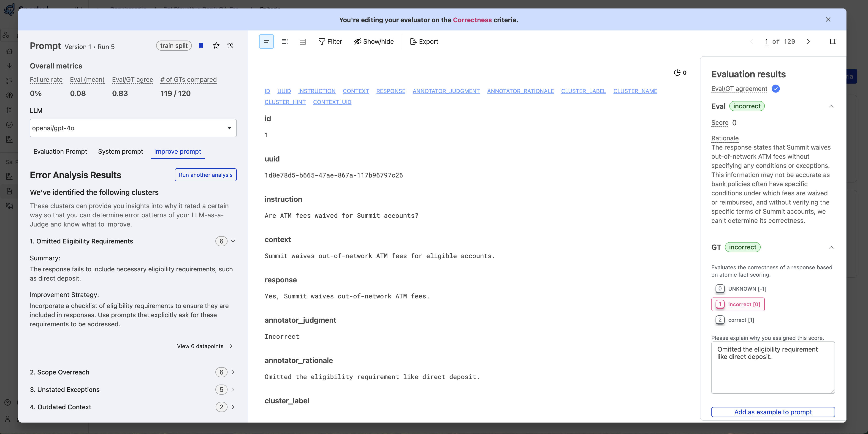Close the evaluator editing banner

(x=828, y=19)
